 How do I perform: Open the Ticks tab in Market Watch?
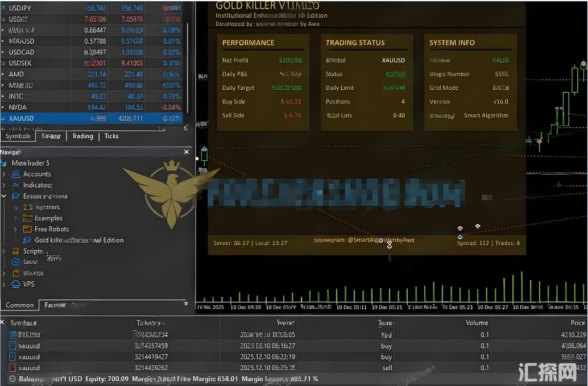(111, 136)
